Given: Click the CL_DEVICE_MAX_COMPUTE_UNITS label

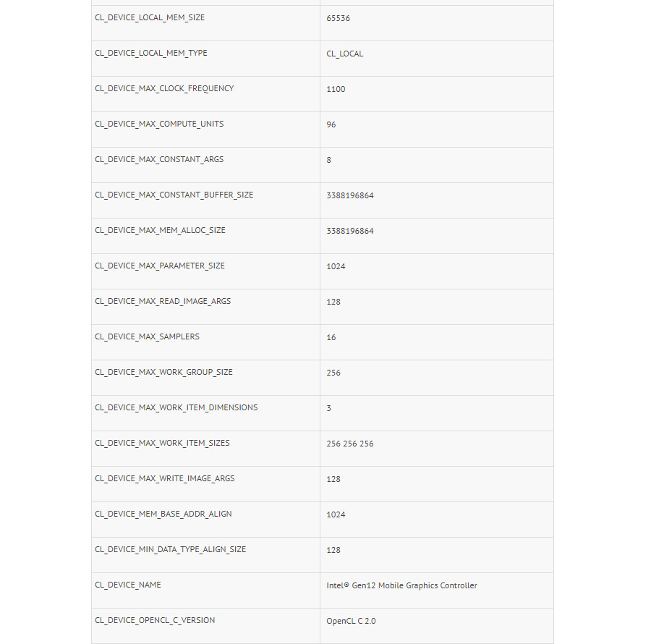Looking at the screenshot, I should tap(159, 124).
